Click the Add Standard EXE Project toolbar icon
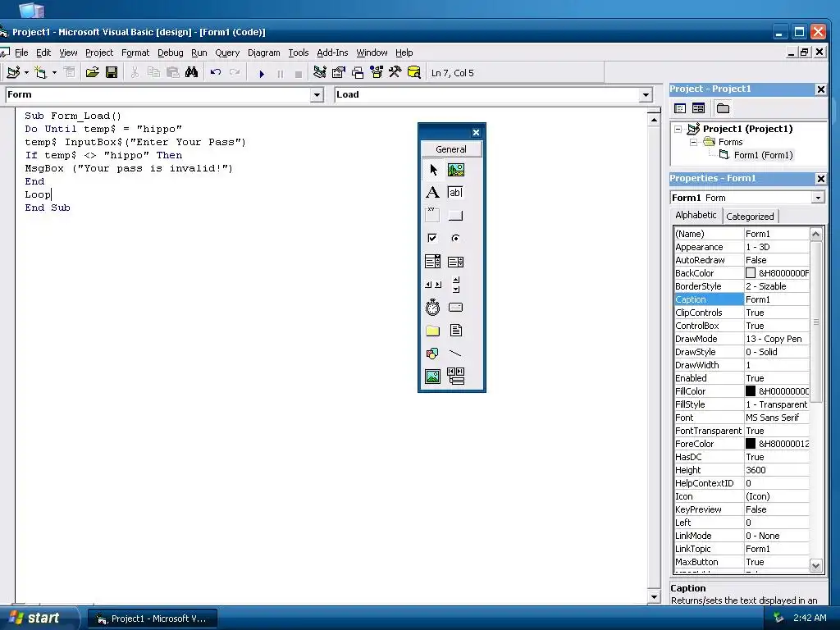Image resolution: width=840 pixels, height=630 pixels. pos(13,72)
